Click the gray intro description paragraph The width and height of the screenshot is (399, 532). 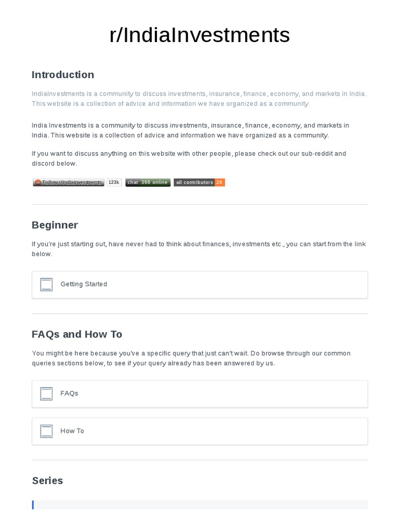pyautogui.click(x=199, y=99)
